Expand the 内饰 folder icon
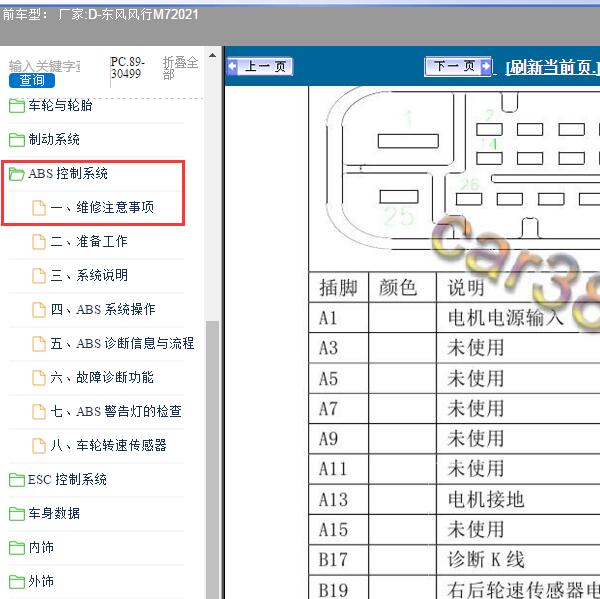This screenshot has height=599, width=600. (16, 548)
